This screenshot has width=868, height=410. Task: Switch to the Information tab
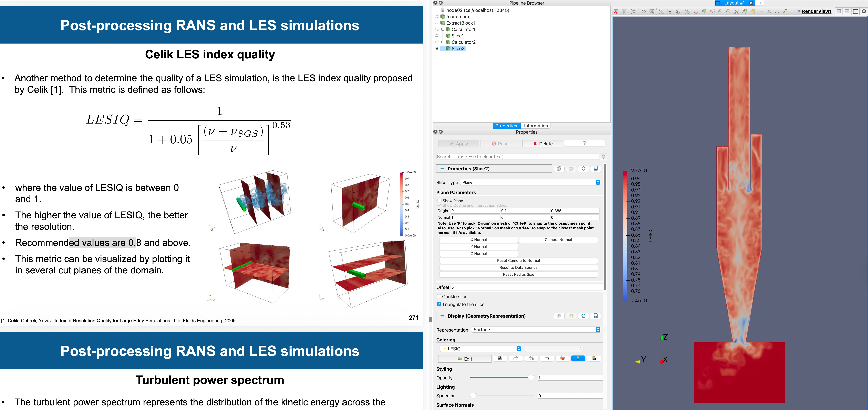[536, 126]
